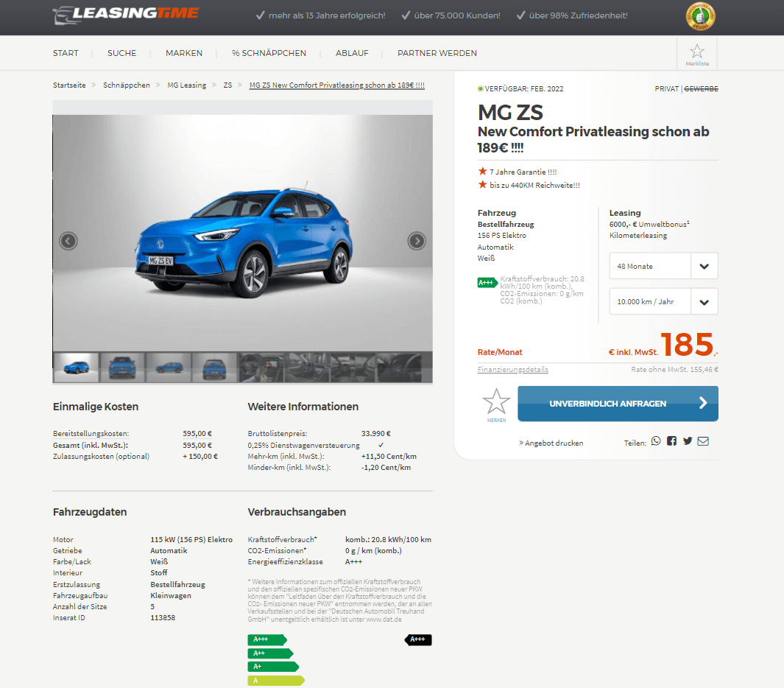Click the bis zu 440KM Reichweite highlight
The image size is (784, 688).
pyautogui.click(x=534, y=185)
